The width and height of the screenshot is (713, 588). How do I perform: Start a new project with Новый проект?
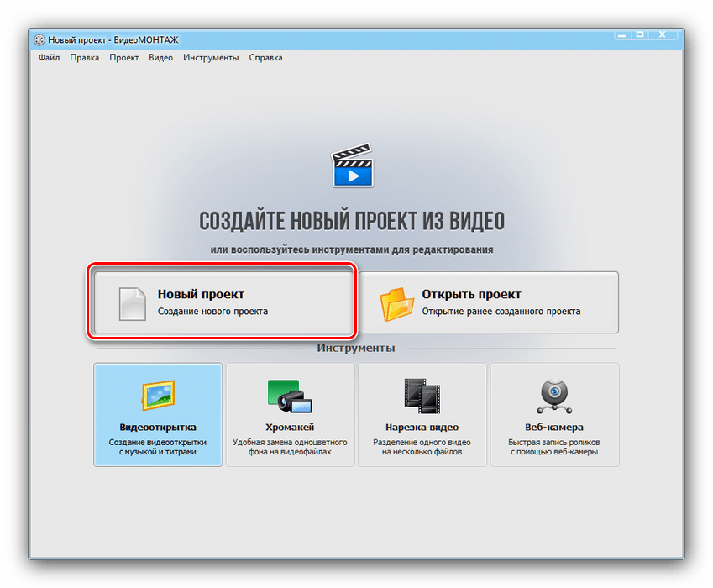click(222, 301)
